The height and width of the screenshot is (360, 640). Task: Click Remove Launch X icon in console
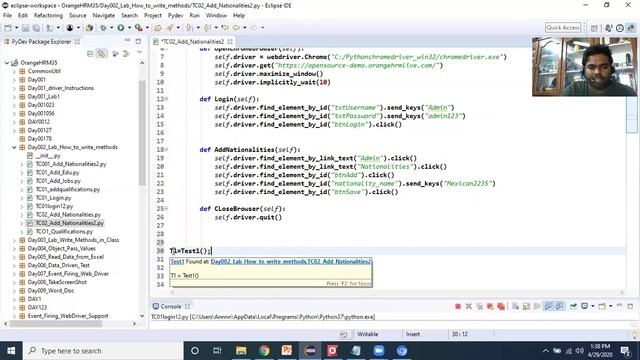469,307
